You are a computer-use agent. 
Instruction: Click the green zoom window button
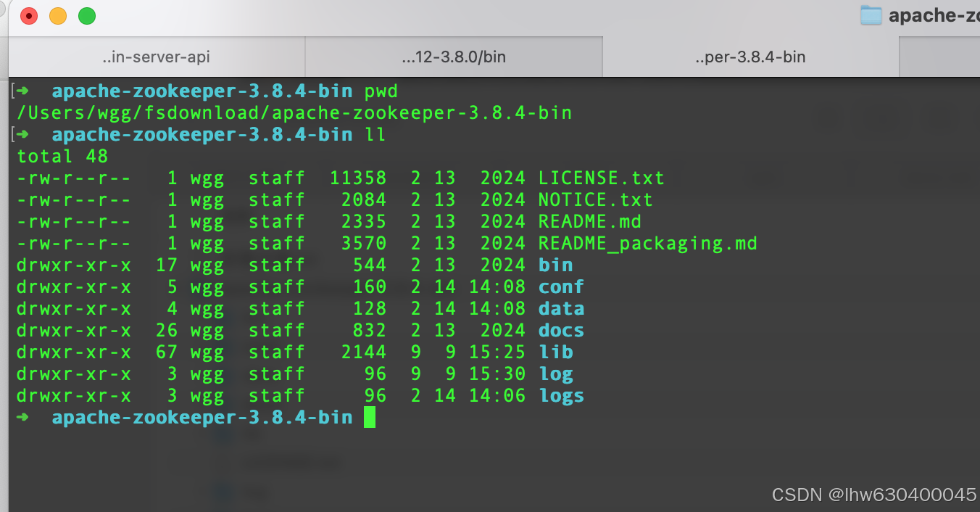(x=87, y=15)
